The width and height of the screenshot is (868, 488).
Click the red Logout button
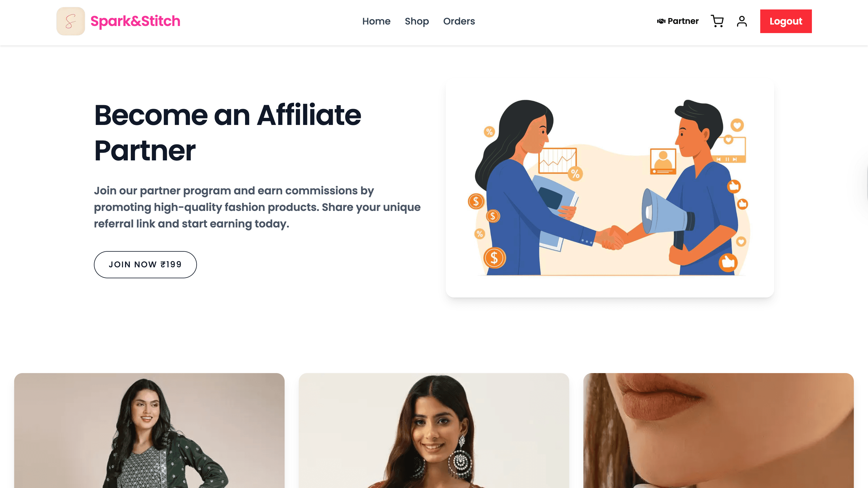[x=786, y=21]
